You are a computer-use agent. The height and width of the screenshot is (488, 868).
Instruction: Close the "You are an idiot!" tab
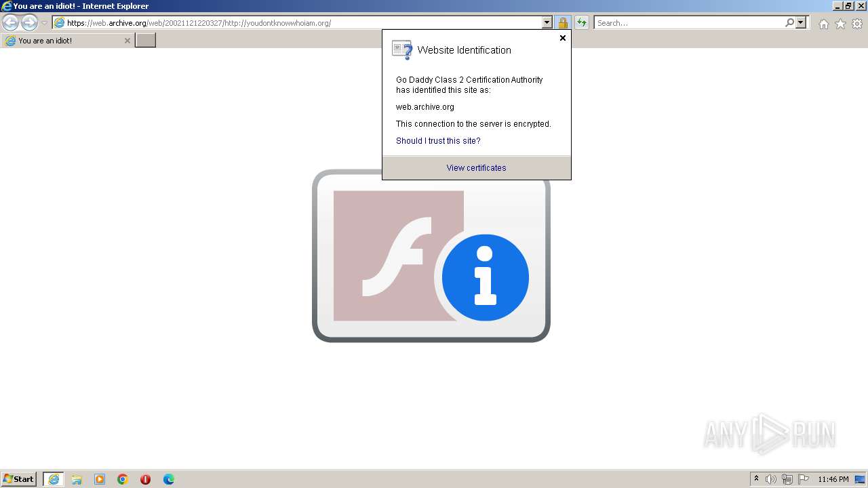[x=127, y=41]
